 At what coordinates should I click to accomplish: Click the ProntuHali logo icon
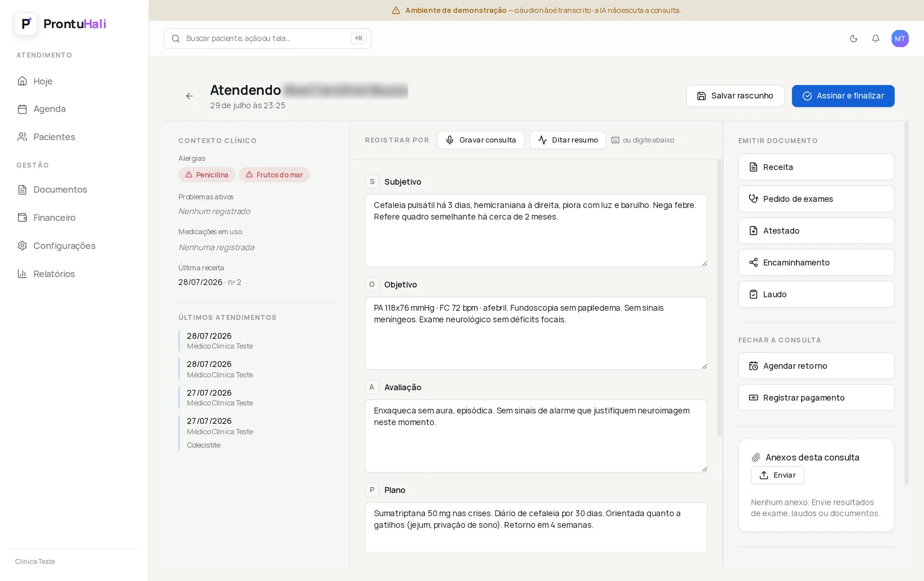(x=26, y=24)
